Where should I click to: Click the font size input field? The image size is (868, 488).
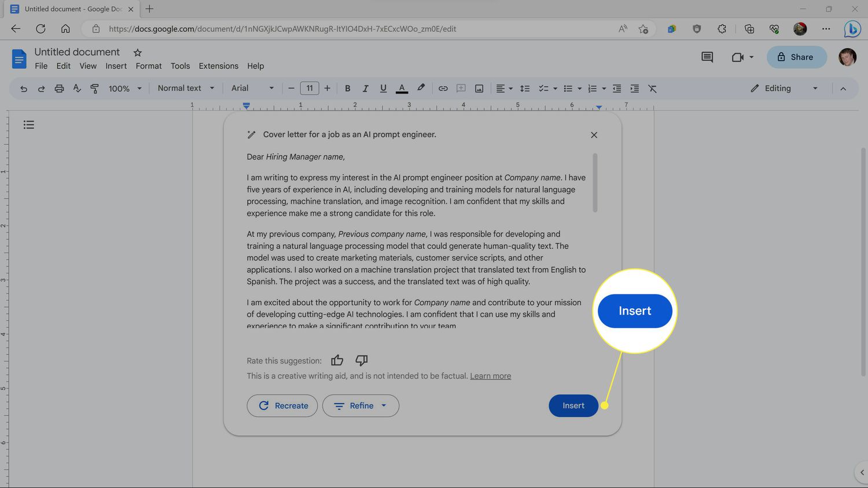tap(310, 88)
